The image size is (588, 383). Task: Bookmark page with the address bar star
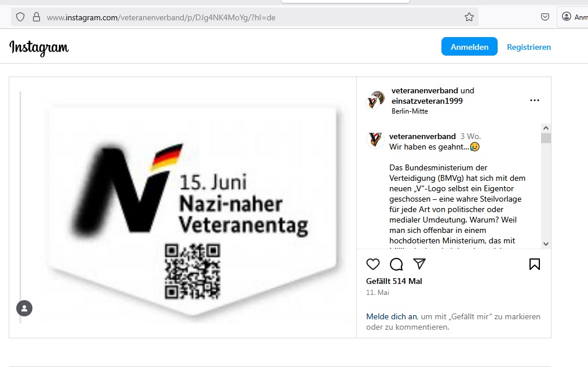coord(469,17)
